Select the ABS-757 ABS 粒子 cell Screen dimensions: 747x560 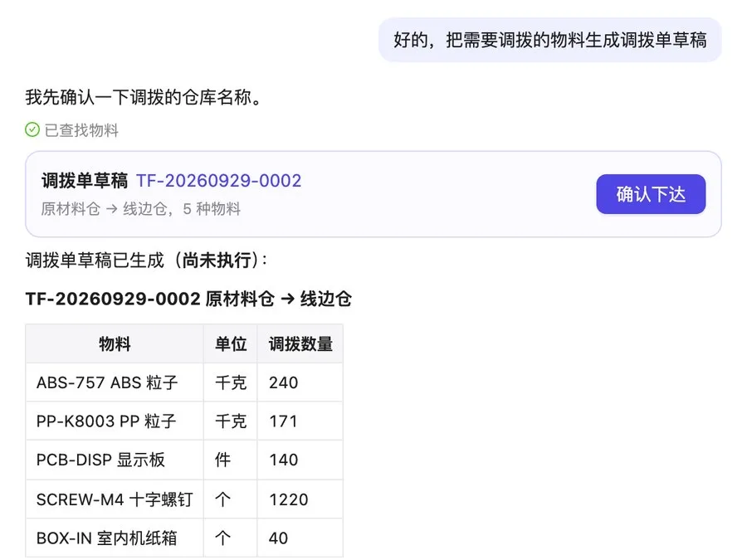(x=115, y=382)
